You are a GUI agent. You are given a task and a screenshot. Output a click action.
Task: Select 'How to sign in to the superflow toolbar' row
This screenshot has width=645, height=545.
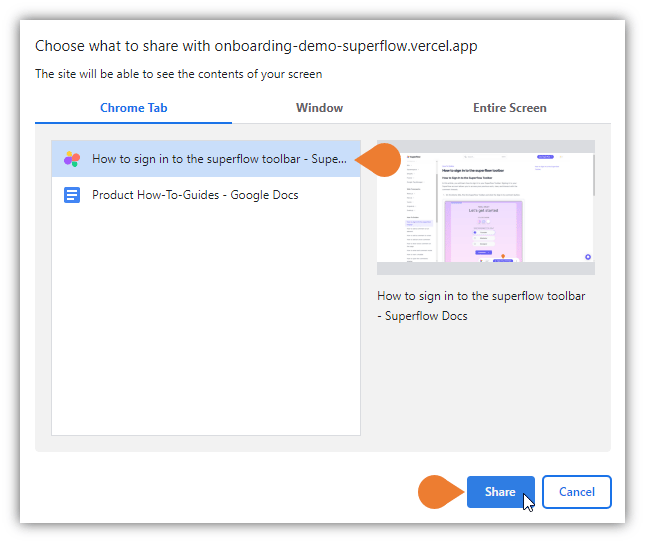(x=206, y=159)
